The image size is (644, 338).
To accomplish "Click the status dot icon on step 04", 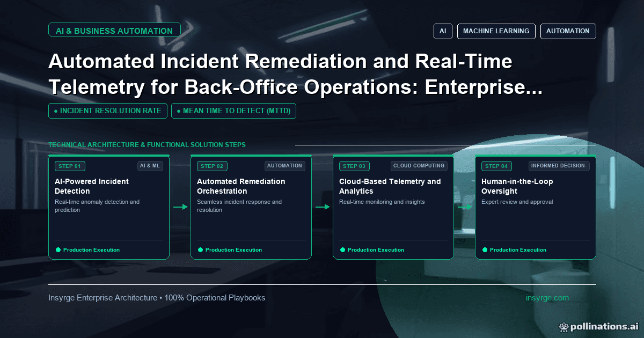I will click(x=485, y=249).
